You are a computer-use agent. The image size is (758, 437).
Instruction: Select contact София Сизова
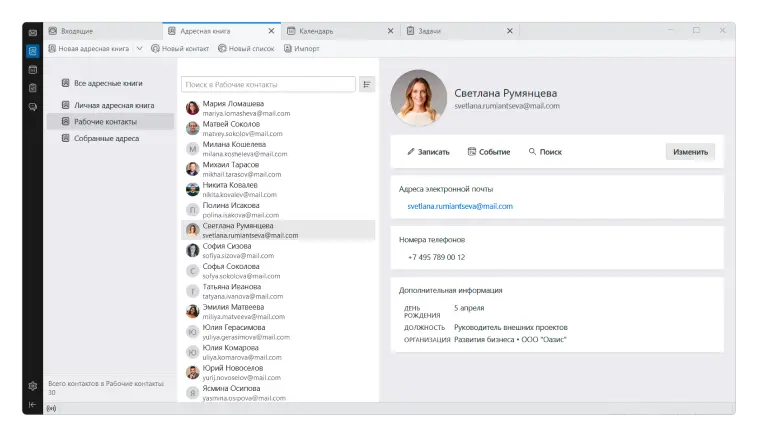278,250
